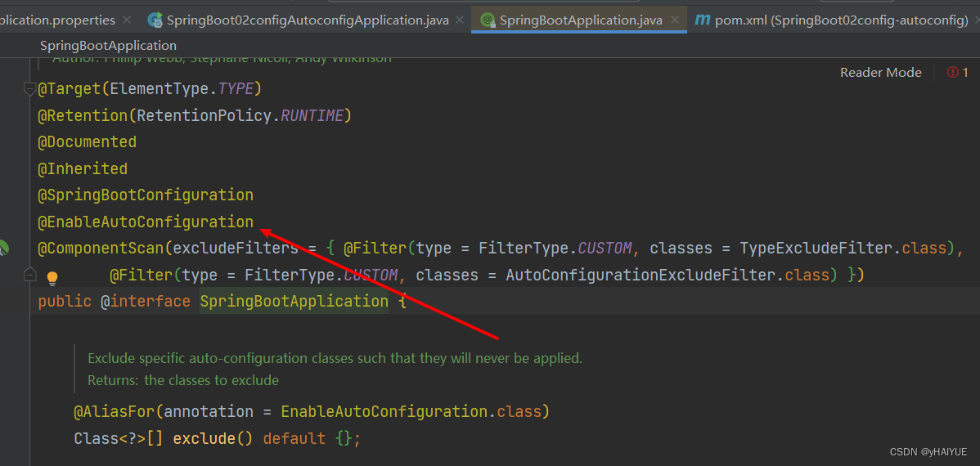The image size is (980, 466).
Task: Click the 'Exclude specific auto-configuration classes' doc comment
Action: (x=335, y=359)
